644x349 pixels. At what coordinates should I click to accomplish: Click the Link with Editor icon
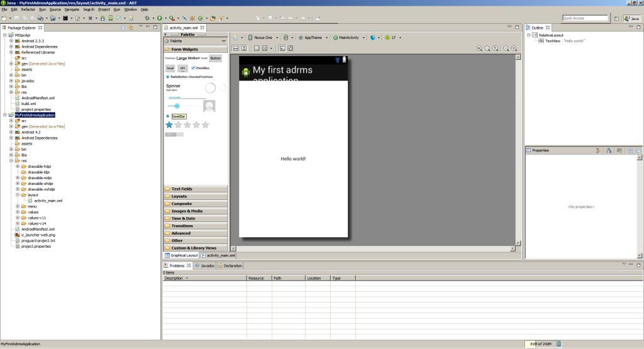[x=131, y=28]
